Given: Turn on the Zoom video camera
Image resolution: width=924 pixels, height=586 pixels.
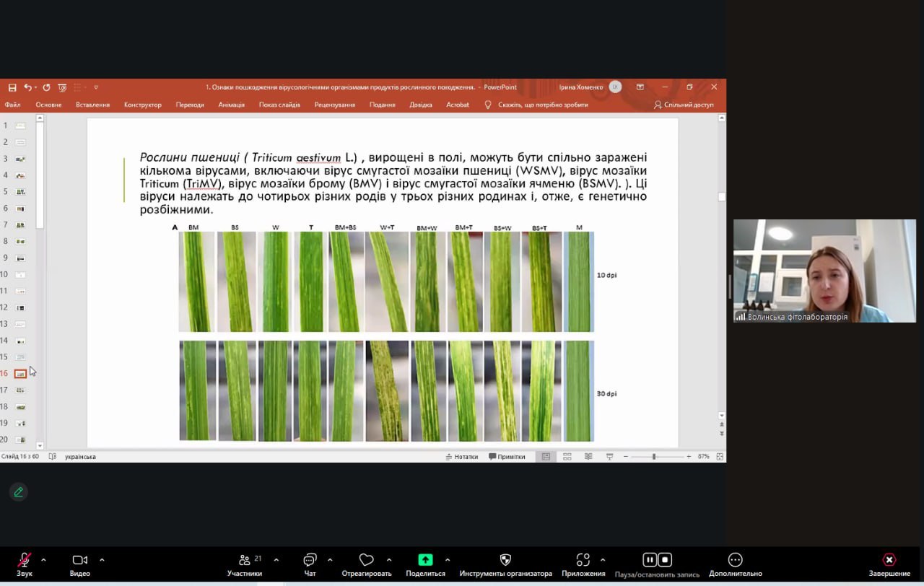Looking at the screenshot, I should click(79, 561).
